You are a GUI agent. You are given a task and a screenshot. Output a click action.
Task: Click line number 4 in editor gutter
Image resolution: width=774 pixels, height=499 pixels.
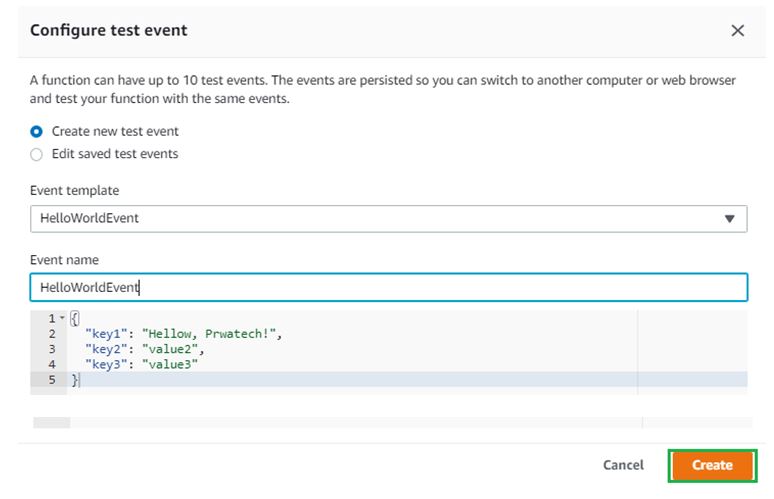pos(51,364)
